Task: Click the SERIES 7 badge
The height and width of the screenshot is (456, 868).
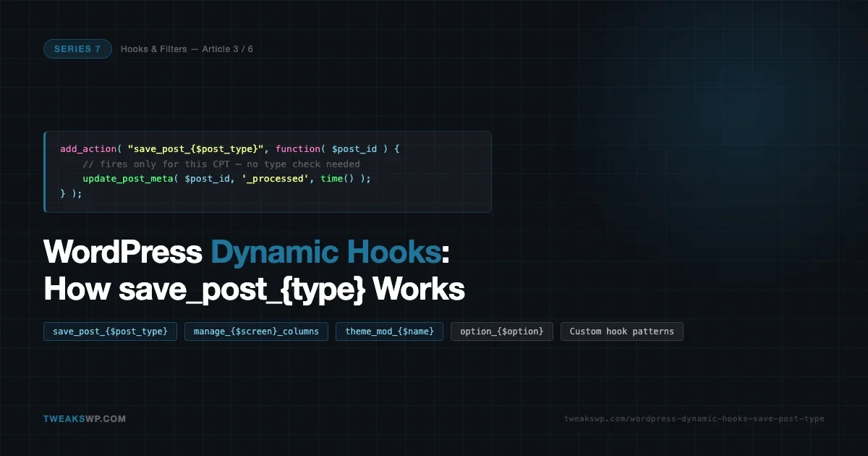Action: (77, 49)
